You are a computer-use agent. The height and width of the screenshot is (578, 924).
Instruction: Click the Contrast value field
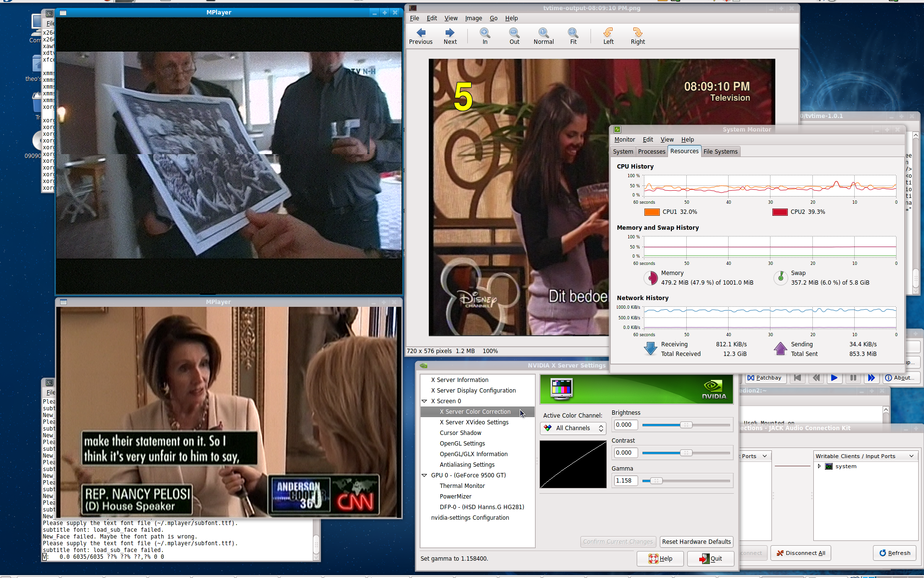[625, 453]
